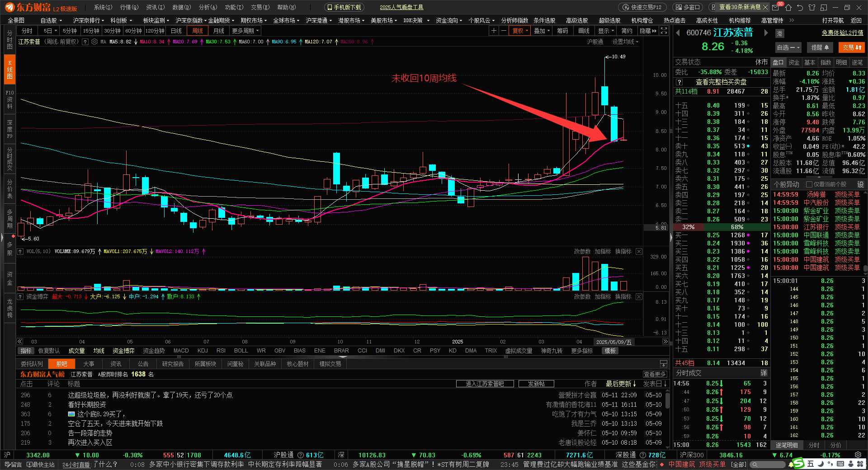868x470 pixels.
Task: Toggle the 均线 indicator
Action: (99, 351)
